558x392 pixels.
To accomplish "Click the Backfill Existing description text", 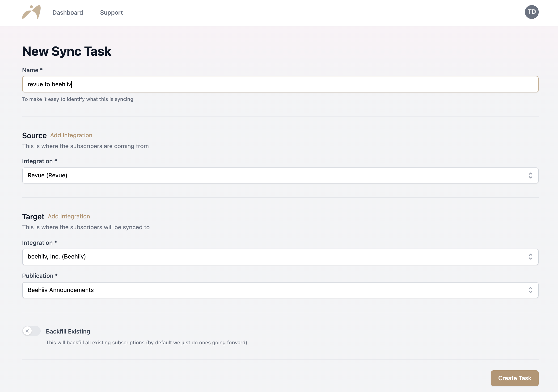I will click(x=147, y=342).
